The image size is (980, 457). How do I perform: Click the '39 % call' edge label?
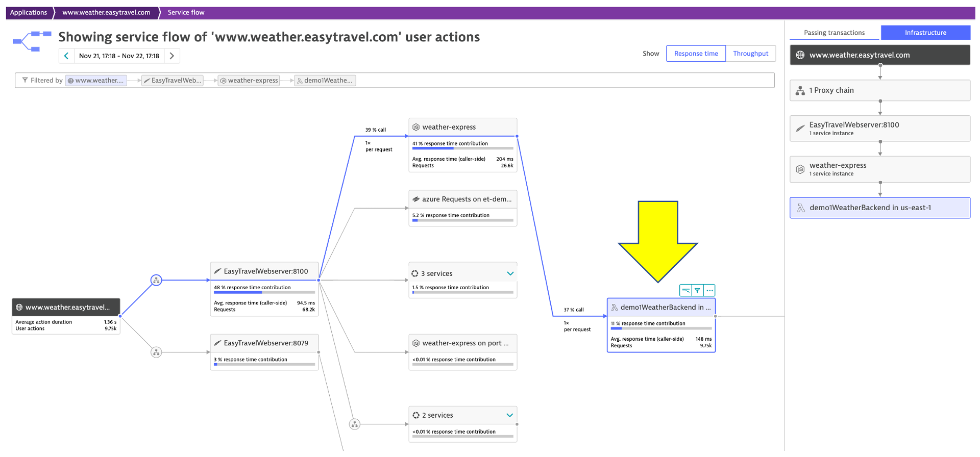376,130
